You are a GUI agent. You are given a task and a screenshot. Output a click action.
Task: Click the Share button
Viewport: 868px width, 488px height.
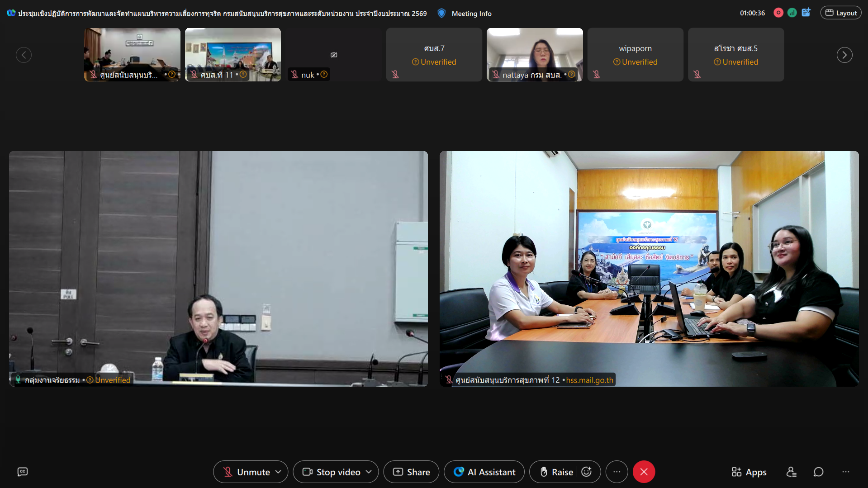(x=411, y=472)
